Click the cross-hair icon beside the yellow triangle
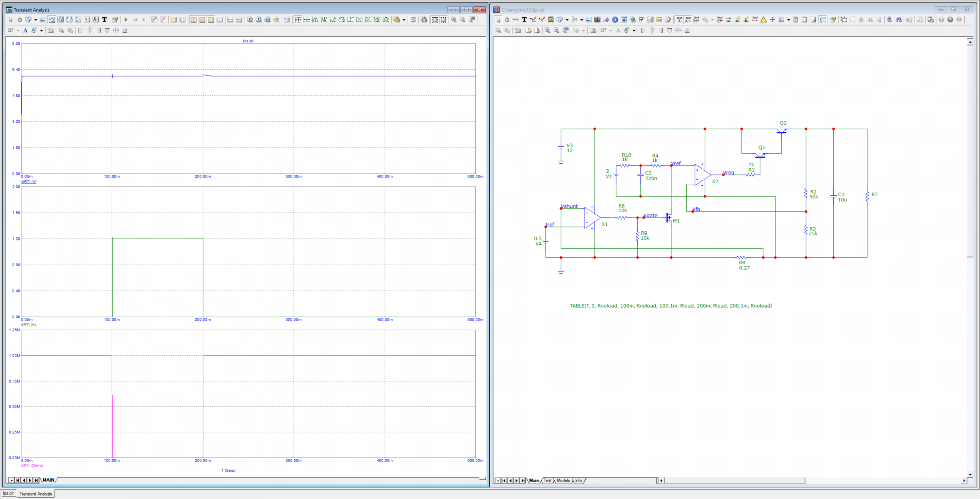This screenshot has height=499, width=980. point(773,19)
